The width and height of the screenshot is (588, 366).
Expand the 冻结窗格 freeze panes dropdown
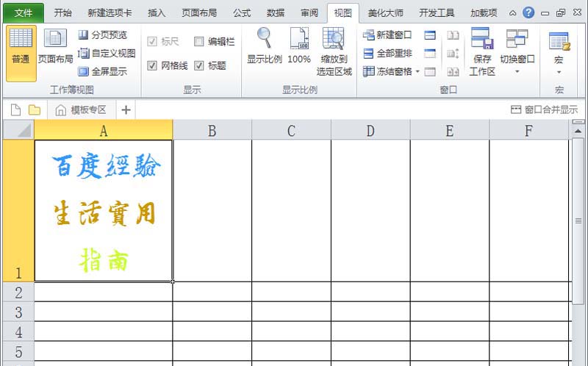[x=417, y=71]
